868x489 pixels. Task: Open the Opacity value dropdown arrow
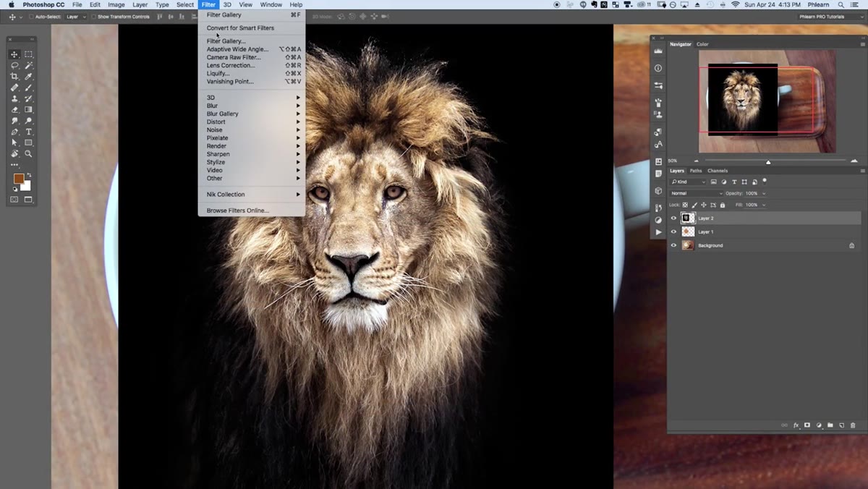point(764,193)
